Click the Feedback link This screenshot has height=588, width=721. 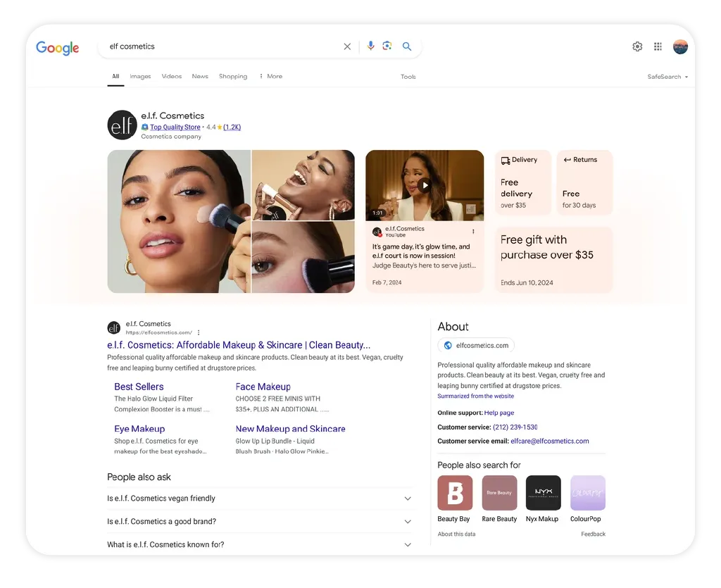pos(593,534)
